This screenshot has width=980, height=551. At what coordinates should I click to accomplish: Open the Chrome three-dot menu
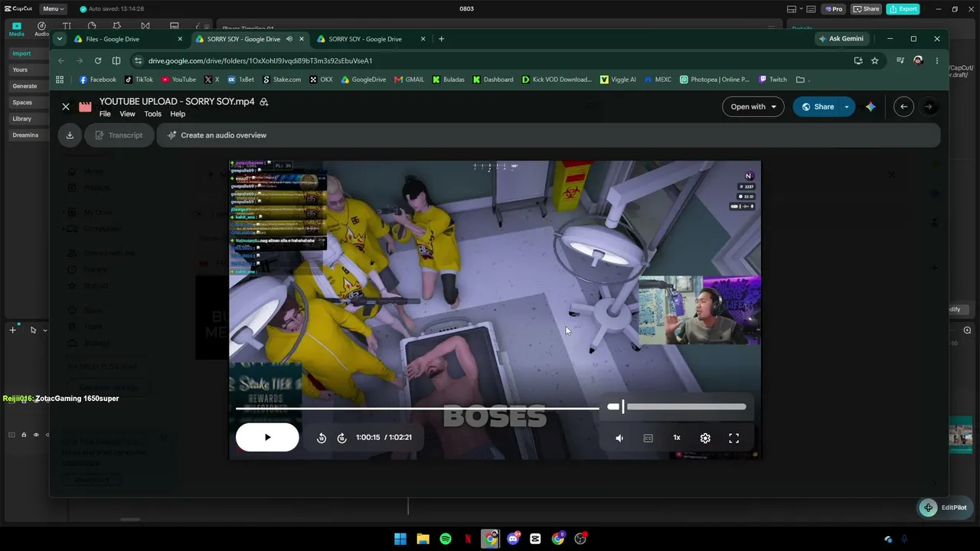pyautogui.click(x=937, y=60)
